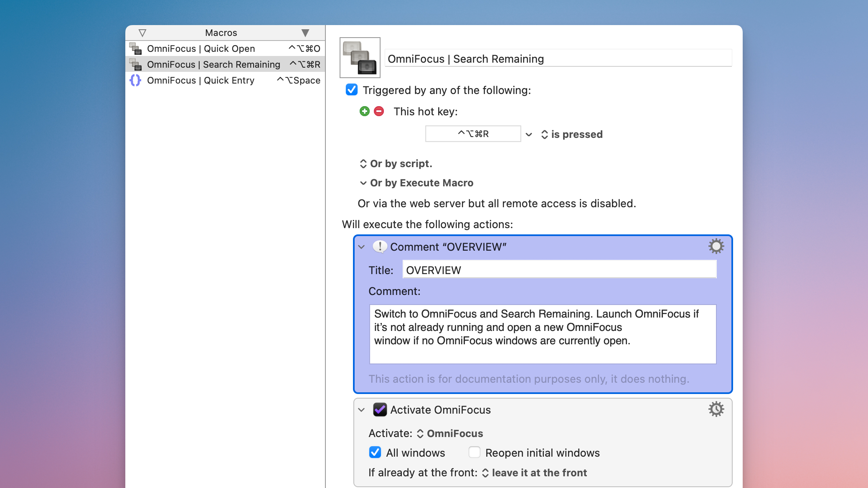Collapse the Comment OVERVIEW action

pyautogui.click(x=362, y=247)
